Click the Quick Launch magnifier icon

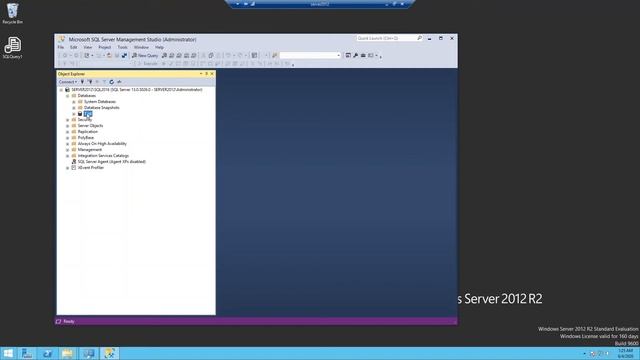pyautogui.click(x=419, y=38)
